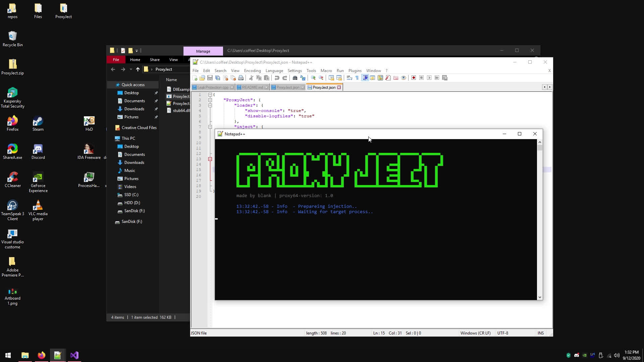Toggle Word Wrap in Notepad++ toolbar
The image size is (644, 362).
click(350, 78)
